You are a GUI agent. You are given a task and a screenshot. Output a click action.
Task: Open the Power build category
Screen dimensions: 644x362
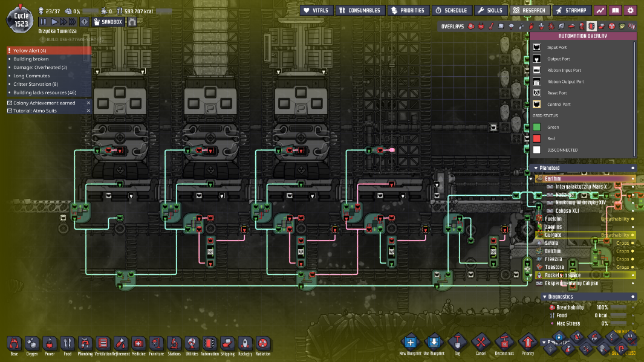pos(50,346)
